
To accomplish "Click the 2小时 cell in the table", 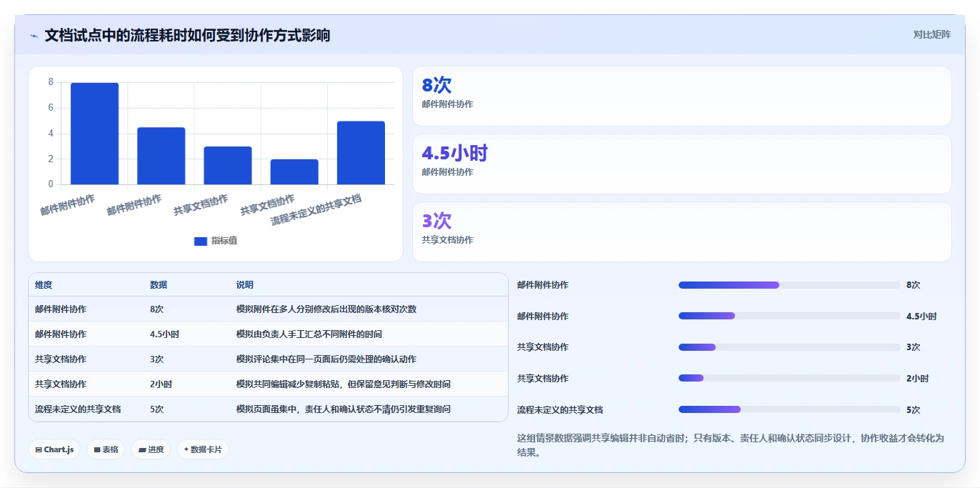I will (161, 384).
